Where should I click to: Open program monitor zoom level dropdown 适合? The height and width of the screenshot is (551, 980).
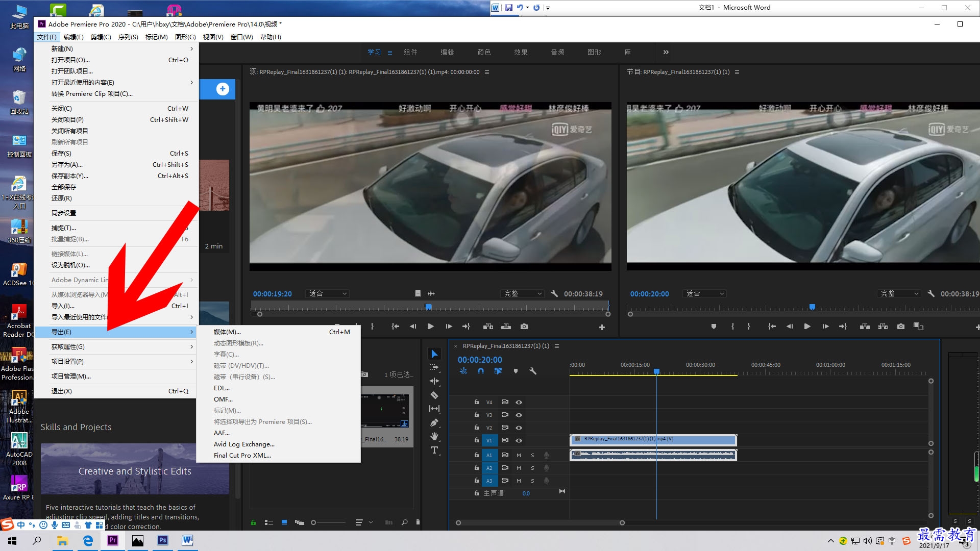tap(705, 294)
